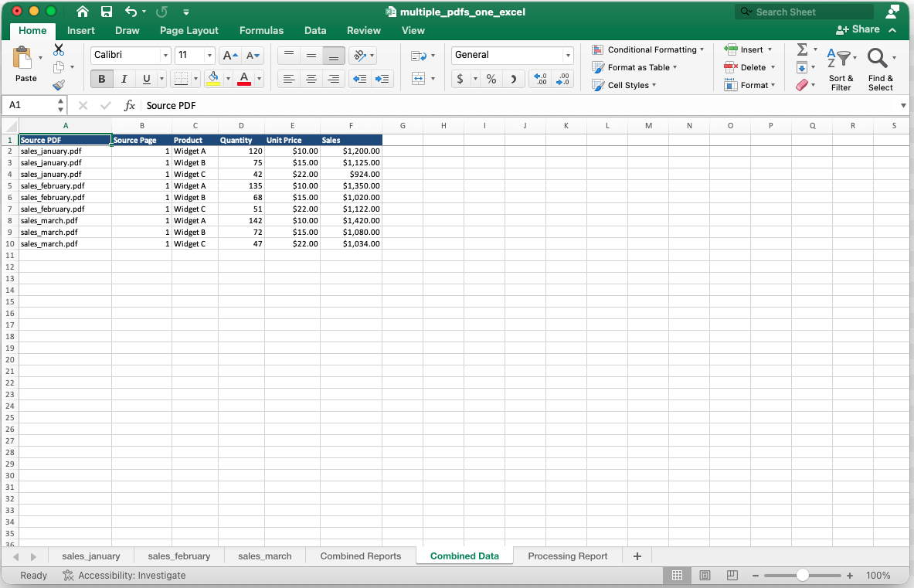Click the zoom slider handle

pyautogui.click(x=803, y=575)
